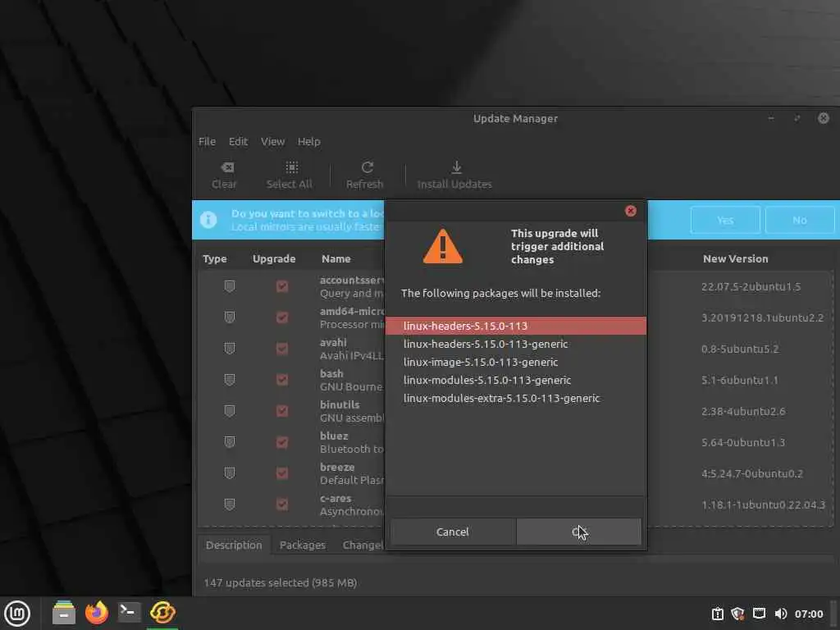Open the Edit menu
Viewport: 840px width, 630px height.
tap(238, 141)
